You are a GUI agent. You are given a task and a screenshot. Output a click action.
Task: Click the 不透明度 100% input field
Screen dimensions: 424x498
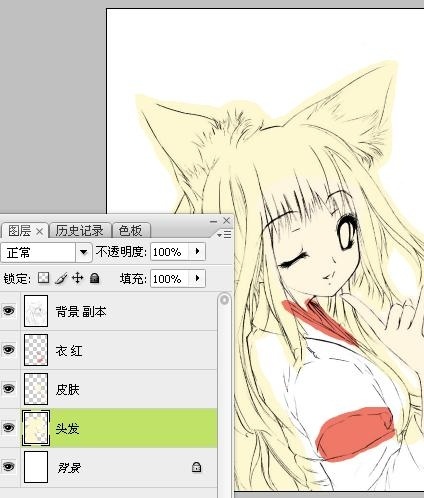(x=169, y=252)
